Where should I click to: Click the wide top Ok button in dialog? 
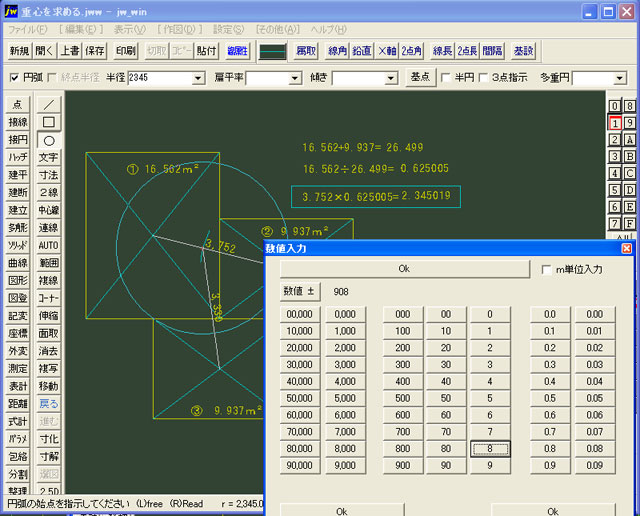(404, 269)
